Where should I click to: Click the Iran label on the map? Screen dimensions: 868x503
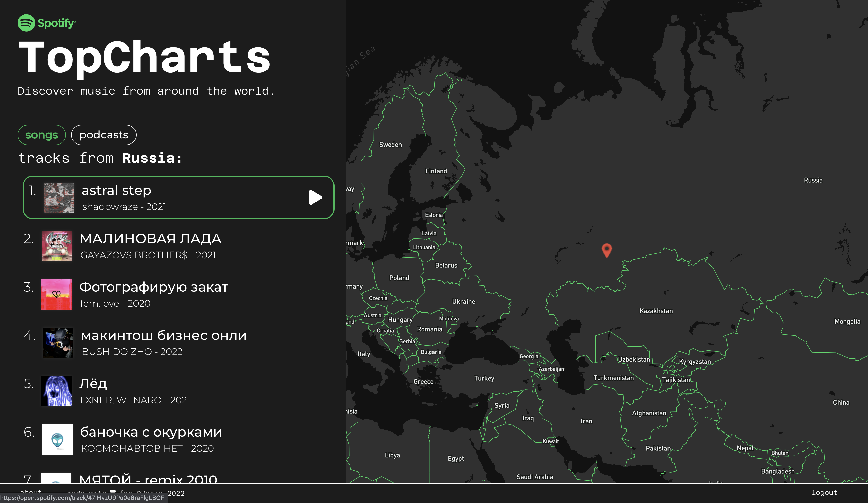(x=586, y=421)
